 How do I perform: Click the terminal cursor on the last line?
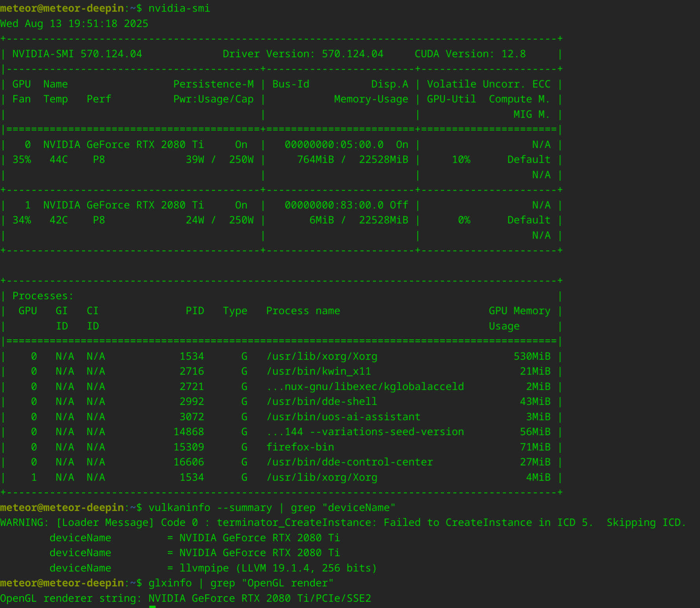point(152,607)
